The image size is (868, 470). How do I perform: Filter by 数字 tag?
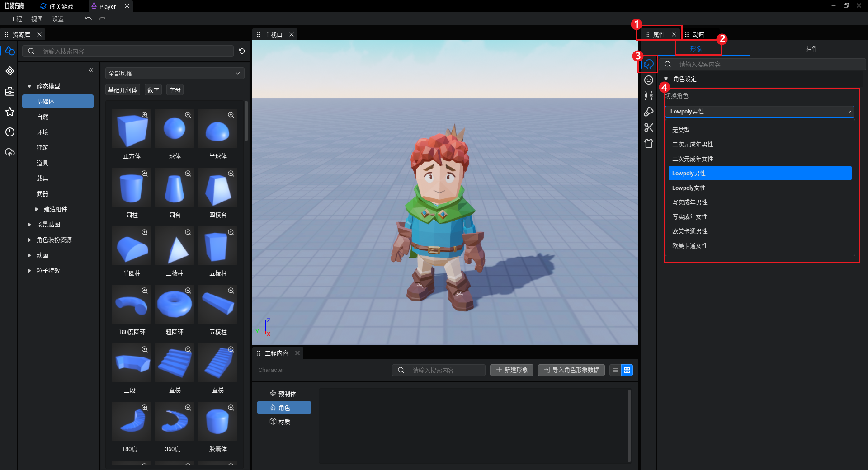pyautogui.click(x=153, y=90)
